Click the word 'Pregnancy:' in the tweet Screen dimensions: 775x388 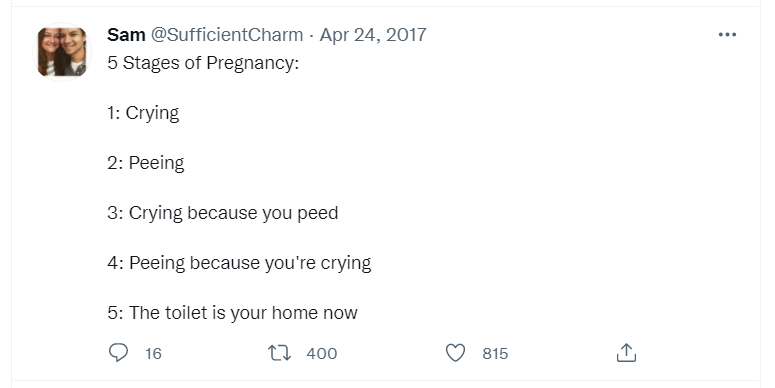click(253, 64)
